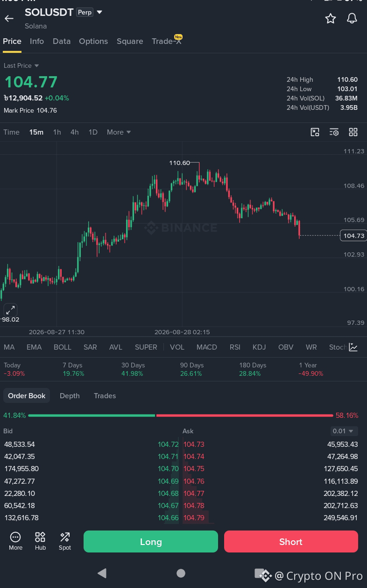This screenshot has width=367, height=588.
Task: Switch to the Options tab
Action: coord(93,41)
